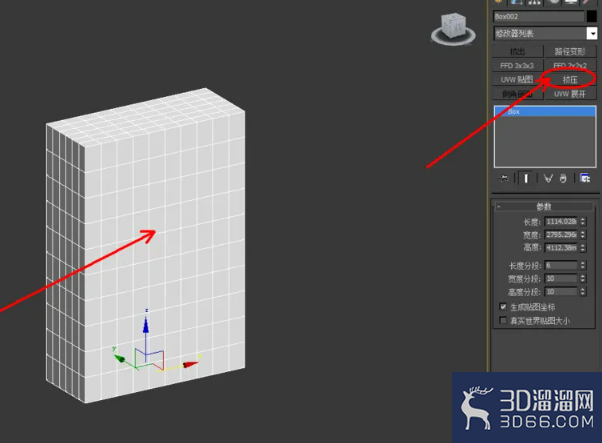
Task: Toggle the Pin Stack icon
Action: (503, 178)
